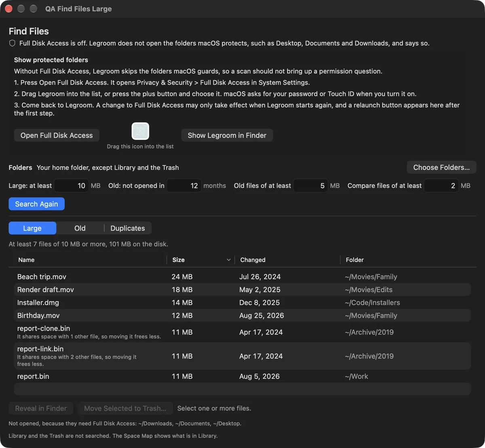Show Legroom in Finder
Viewport: 485px width, 448px height.
click(x=227, y=135)
